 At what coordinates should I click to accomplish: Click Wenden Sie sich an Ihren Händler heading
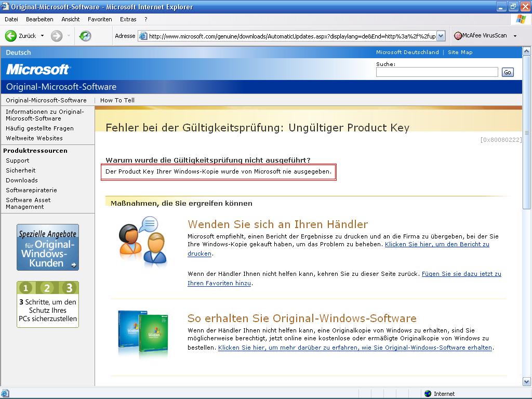[x=277, y=224]
